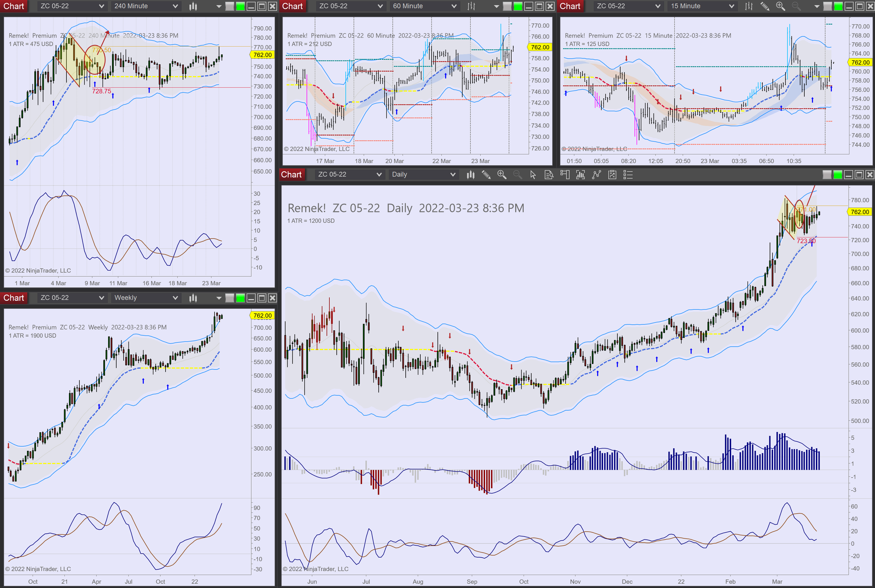This screenshot has height=588, width=875.
Task: Open the Data Box icon in Daily chart
Action: tap(548, 175)
